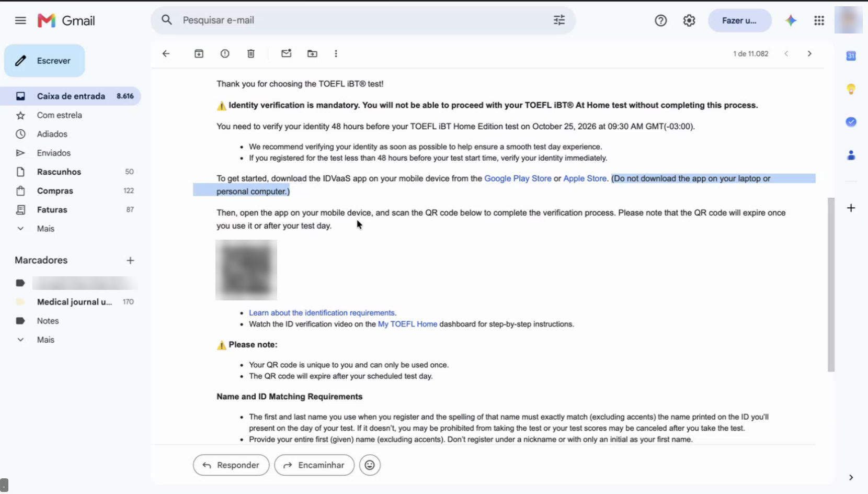
Task: Click the email vertical scrollbar
Action: (x=831, y=285)
